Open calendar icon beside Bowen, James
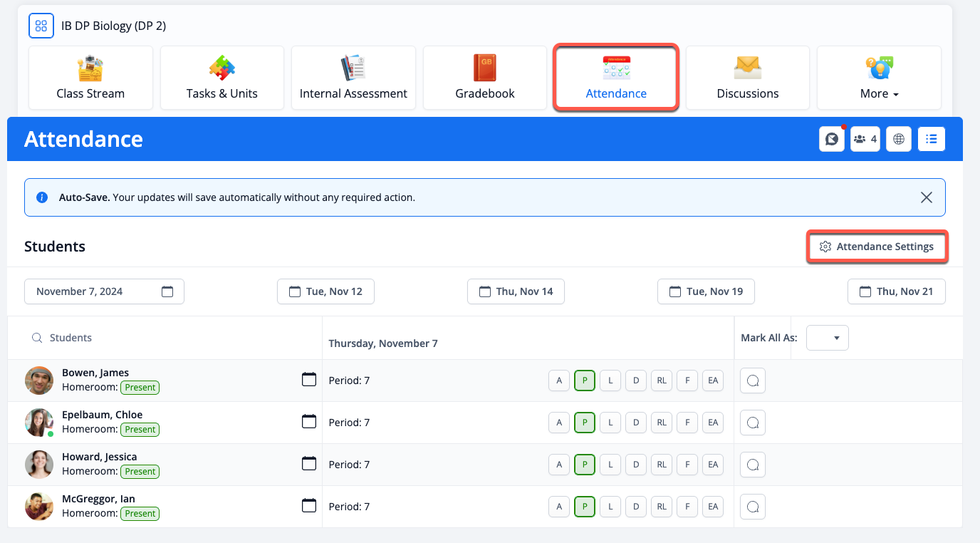 click(309, 380)
